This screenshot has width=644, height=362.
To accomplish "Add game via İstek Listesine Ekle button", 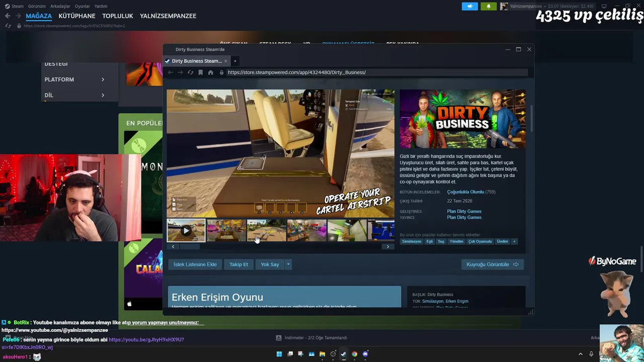I will tap(195, 264).
